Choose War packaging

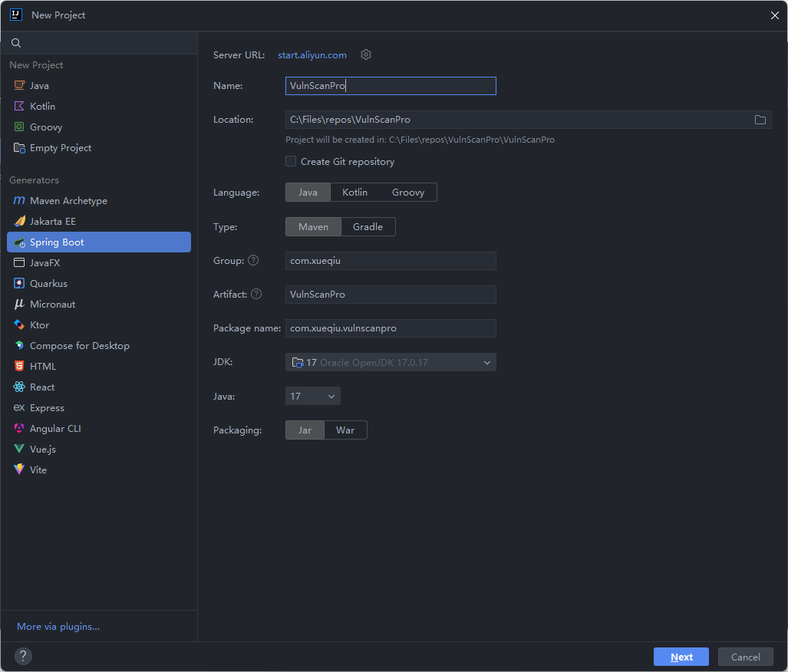(345, 430)
